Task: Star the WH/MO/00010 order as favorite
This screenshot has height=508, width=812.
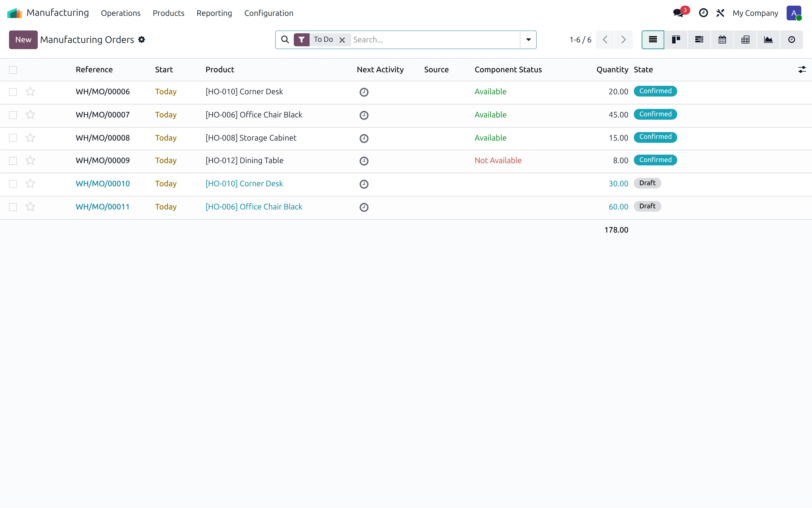Action: tap(30, 183)
